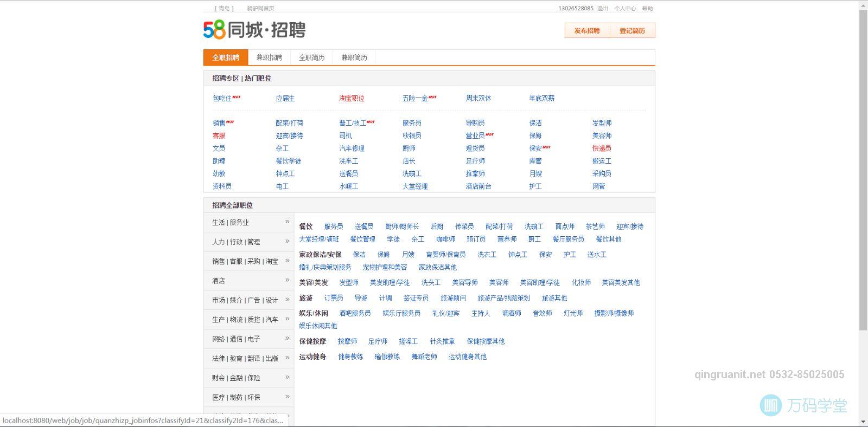This screenshot has height=427, width=868.
Task: Open the 包吃住 hot zone link
Action: pos(222,99)
